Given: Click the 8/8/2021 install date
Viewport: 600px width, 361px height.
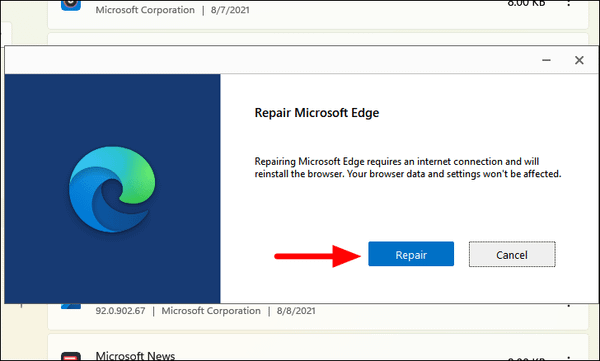Looking at the screenshot, I should click(296, 310).
